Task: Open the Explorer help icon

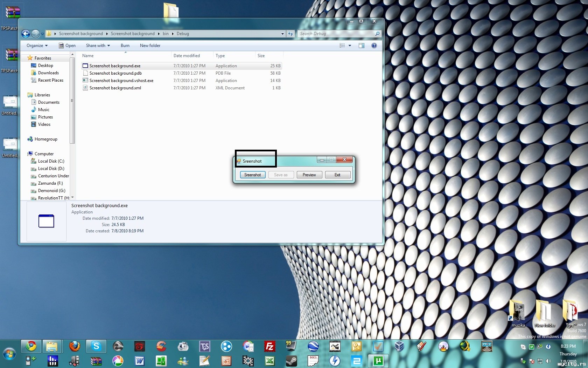Action: (x=374, y=46)
